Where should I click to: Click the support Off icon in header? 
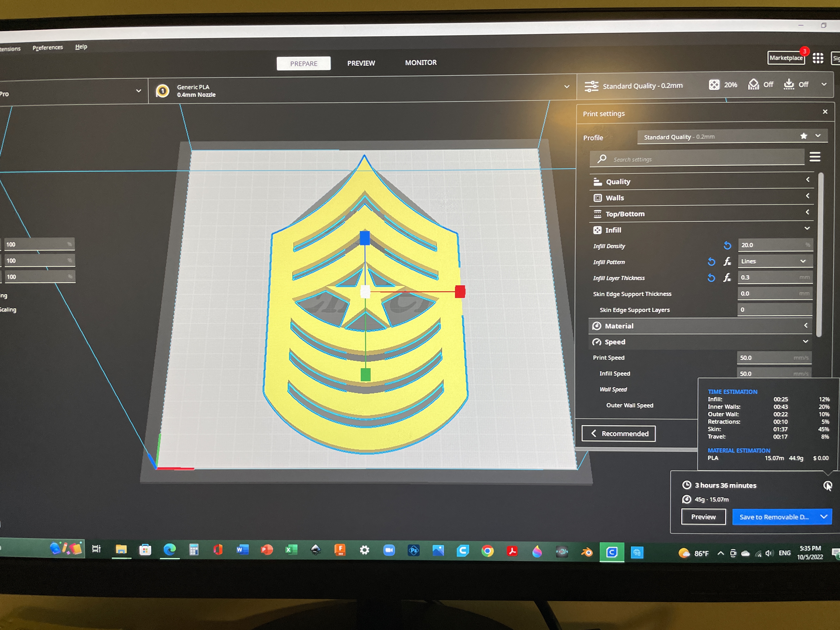coord(753,84)
